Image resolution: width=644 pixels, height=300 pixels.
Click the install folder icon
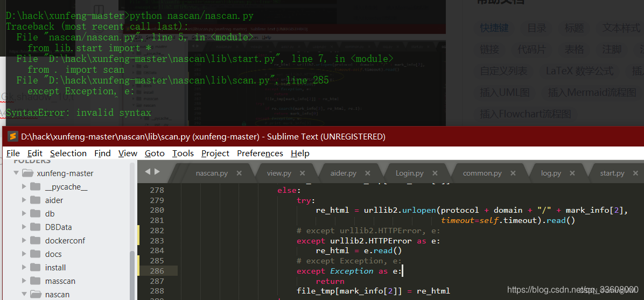pos(36,268)
